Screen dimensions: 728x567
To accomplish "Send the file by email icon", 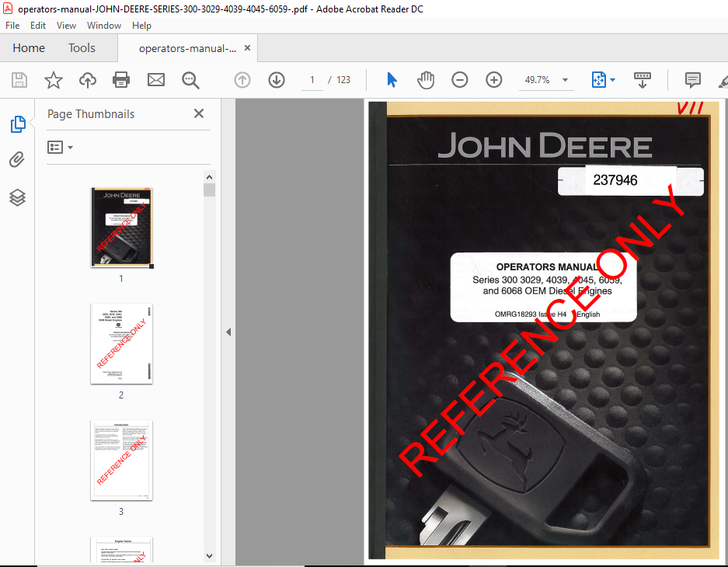I will pyautogui.click(x=156, y=80).
